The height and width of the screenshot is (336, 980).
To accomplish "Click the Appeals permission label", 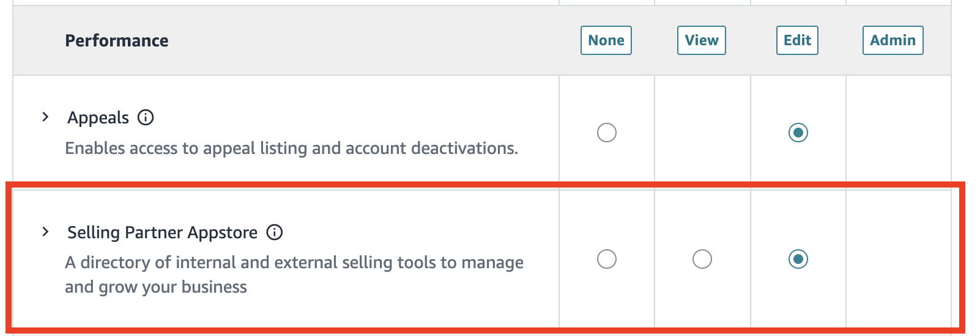I will (x=98, y=117).
